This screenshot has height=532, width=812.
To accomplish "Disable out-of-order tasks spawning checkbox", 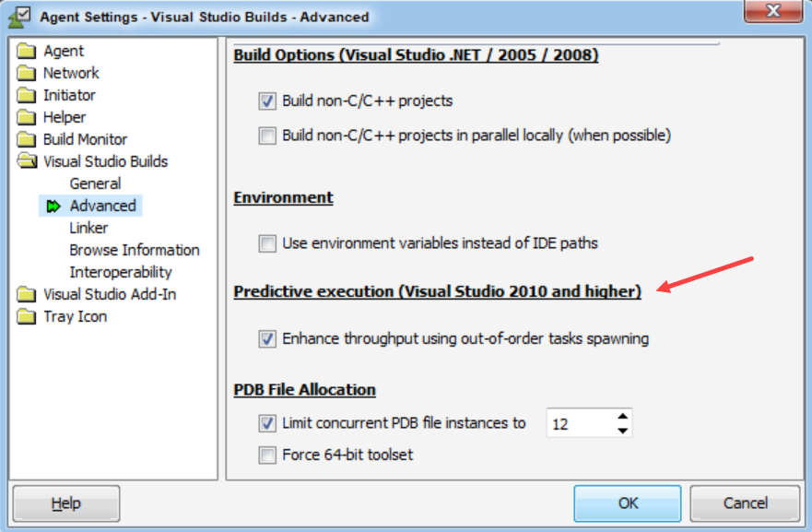I will click(267, 338).
